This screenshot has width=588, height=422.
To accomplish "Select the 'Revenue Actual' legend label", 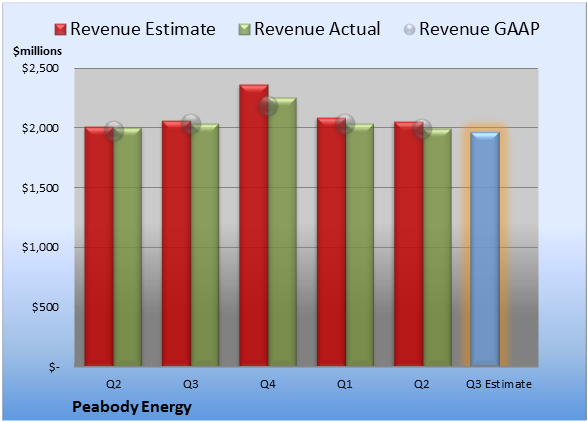I will coord(317,29).
